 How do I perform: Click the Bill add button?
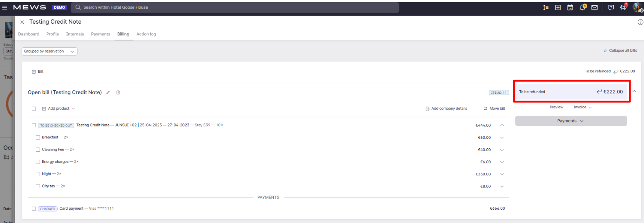(38, 72)
